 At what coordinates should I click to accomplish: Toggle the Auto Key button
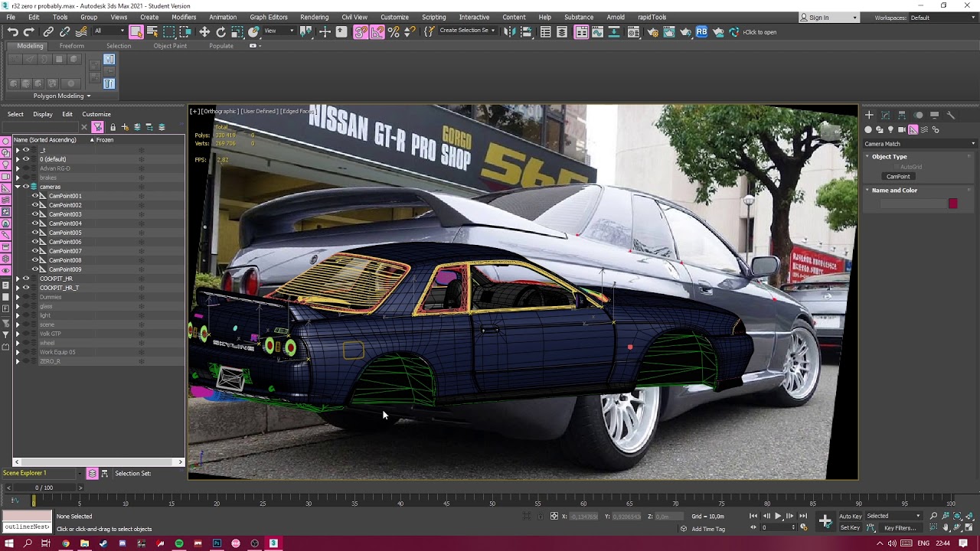pyautogui.click(x=850, y=516)
